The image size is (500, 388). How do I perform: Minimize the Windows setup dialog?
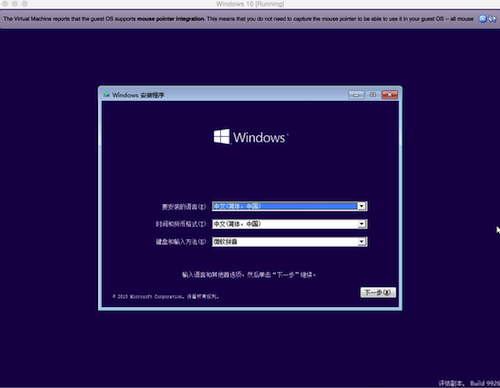coord(356,95)
